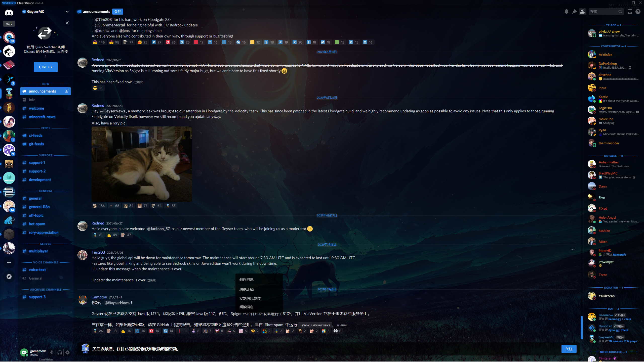Collapse the VOICE CHANNELS category

tap(46, 262)
